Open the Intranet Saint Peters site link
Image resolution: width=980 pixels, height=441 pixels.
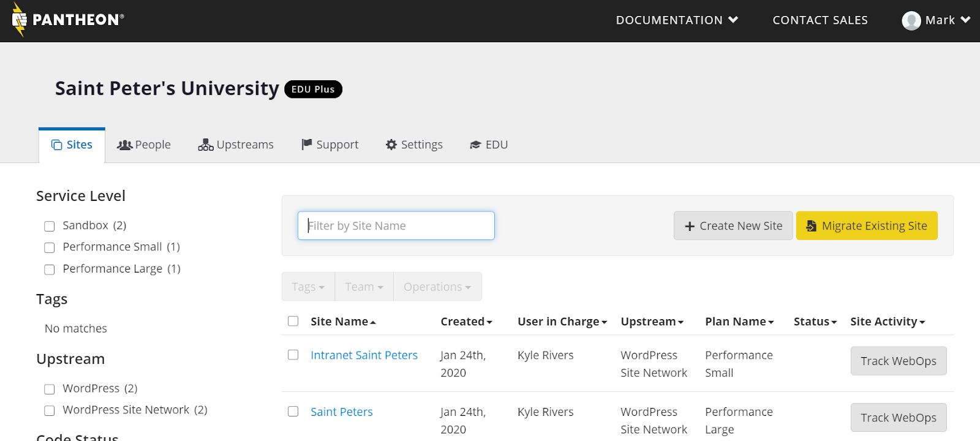tap(364, 355)
